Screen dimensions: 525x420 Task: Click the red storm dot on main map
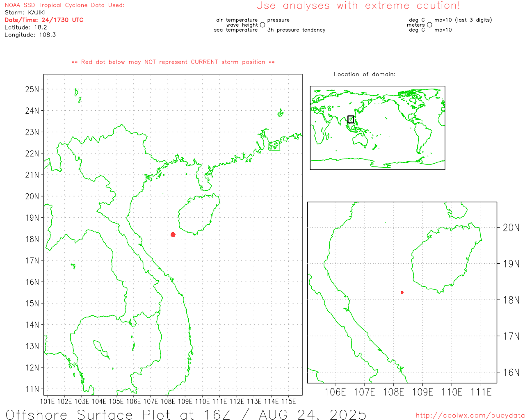pyautogui.click(x=173, y=235)
